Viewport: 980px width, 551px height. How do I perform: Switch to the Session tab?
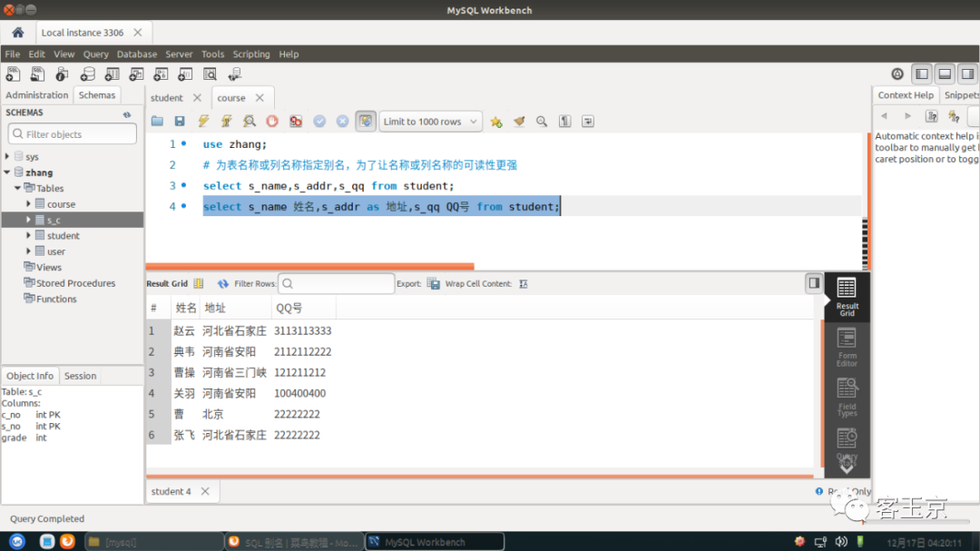(80, 376)
